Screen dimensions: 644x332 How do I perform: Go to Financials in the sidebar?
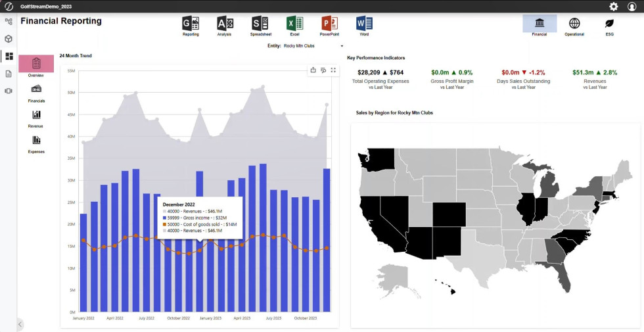[x=36, y=93]
